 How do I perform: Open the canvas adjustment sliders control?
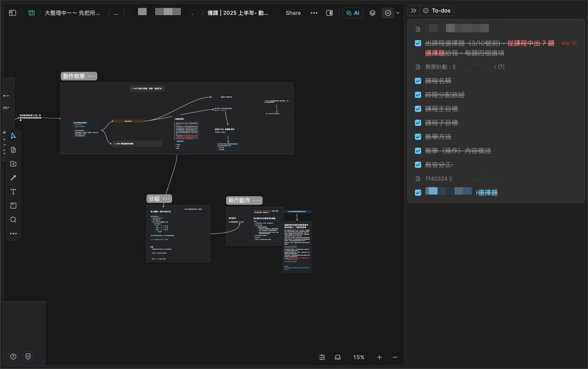322,357
